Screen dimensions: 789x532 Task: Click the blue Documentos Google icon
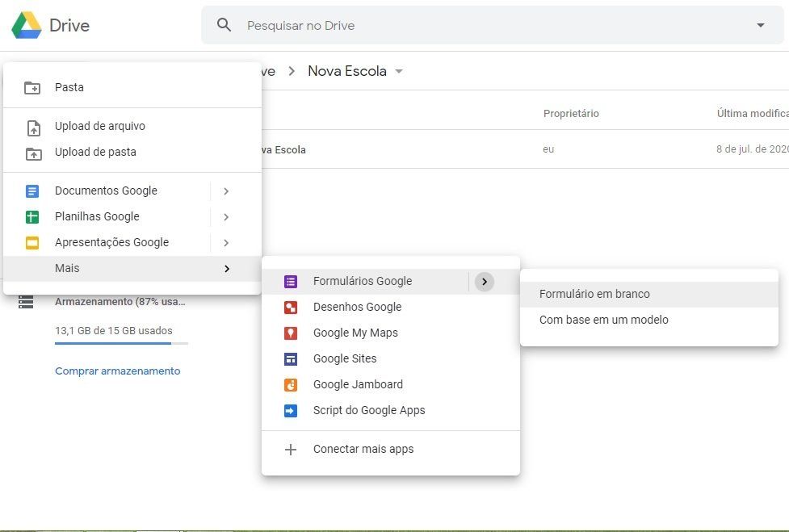click(x=32, y=191)
